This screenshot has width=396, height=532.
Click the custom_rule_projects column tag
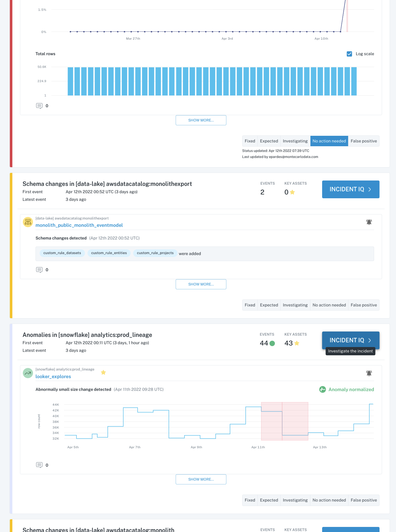tap(155, 253)
